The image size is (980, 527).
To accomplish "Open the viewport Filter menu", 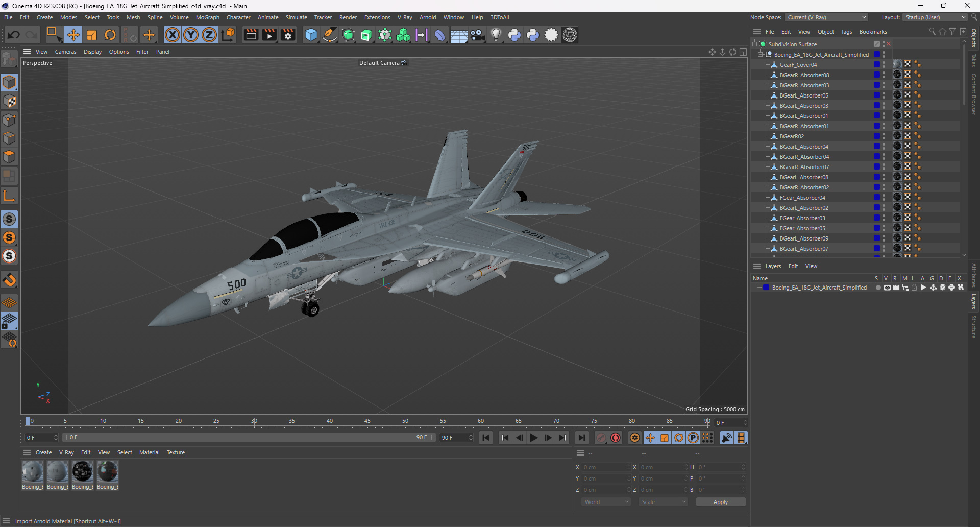I will (142, 52).
